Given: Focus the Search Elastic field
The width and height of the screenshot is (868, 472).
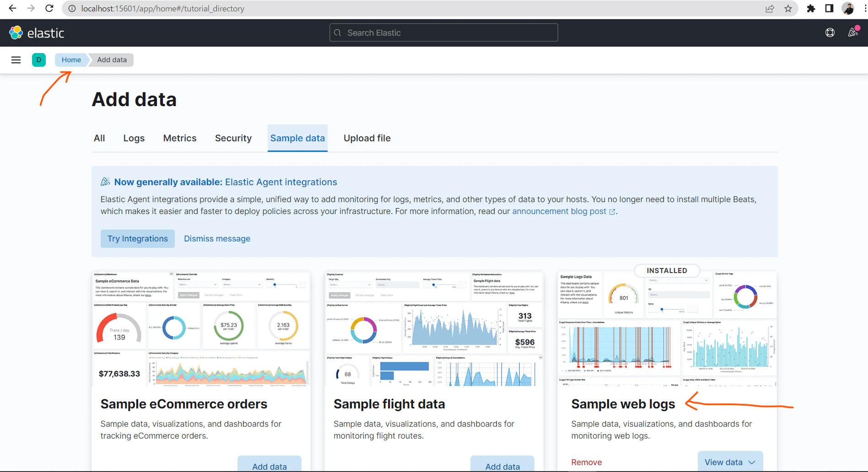Looking at the screenshot, I should coord(443,32).
